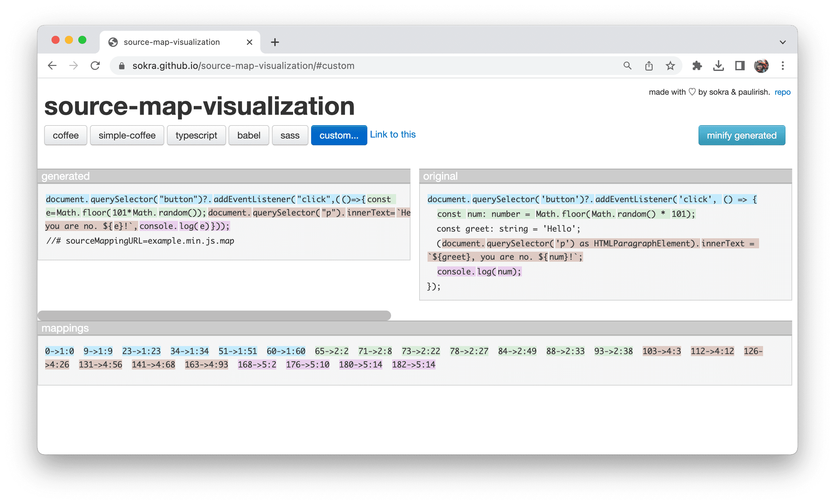The height and width of the screenshot is (504, 835).
Task: Click the 'sass' preset button
Action: point(289,136)
